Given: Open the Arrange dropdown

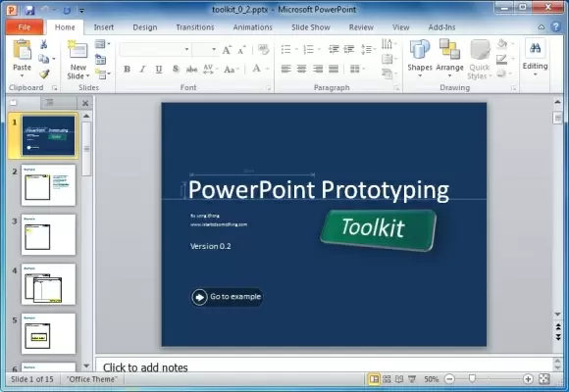Looking at the screenshot, I should pos(449,58).
